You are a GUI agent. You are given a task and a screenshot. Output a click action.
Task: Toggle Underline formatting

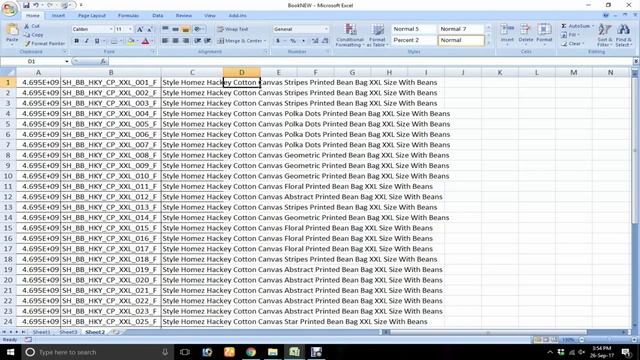coord(97,41)
